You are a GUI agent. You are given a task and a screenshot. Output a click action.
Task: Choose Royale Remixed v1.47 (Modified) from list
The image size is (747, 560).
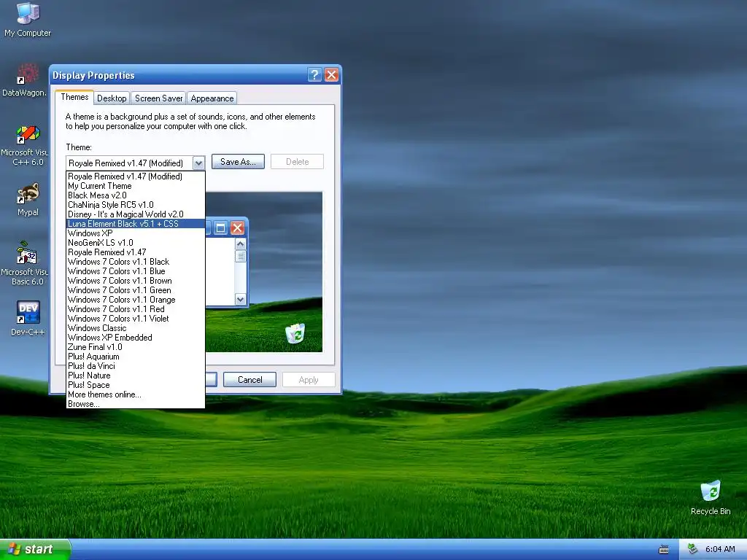click(x=136, y=176)
